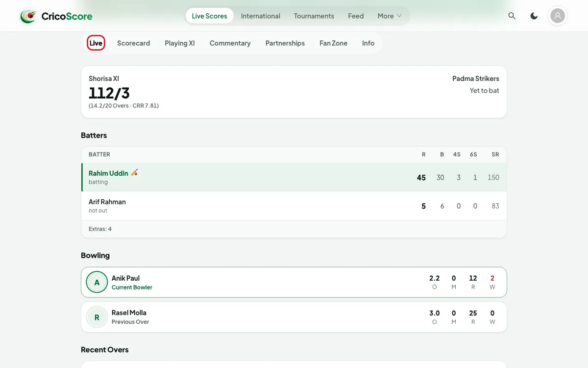
Task: Click the Previous Over label
Action: coord(130,322)
